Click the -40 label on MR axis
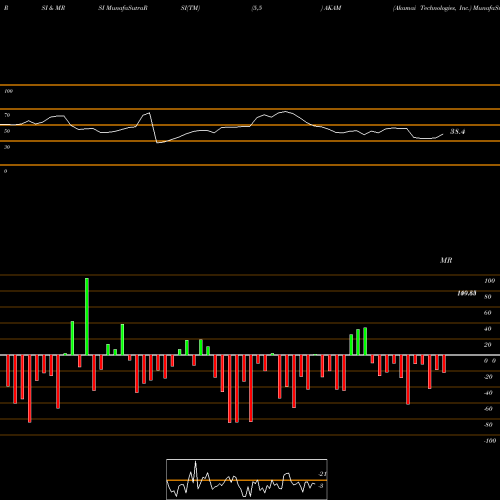The width and height of the screenshot is (500, 500). (x=488, y=393)
